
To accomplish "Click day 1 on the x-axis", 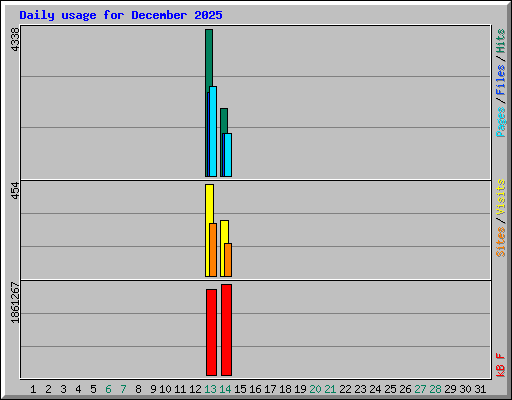I will tap(33, 389).
